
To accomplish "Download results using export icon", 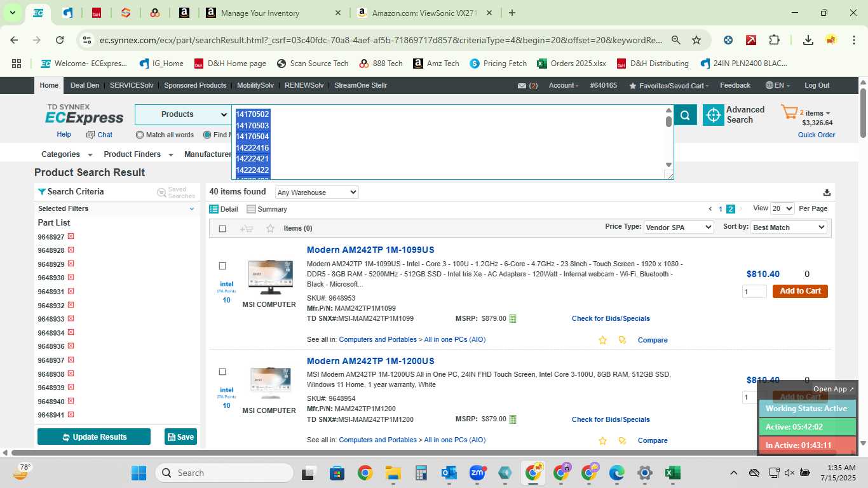I will point(827,193).
